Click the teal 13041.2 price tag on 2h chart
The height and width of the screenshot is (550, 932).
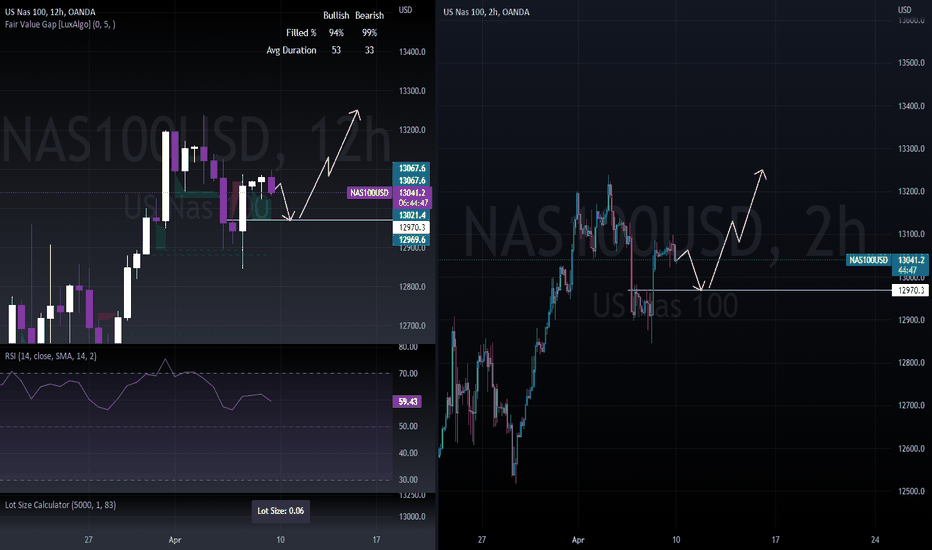[x=911, y=260]
